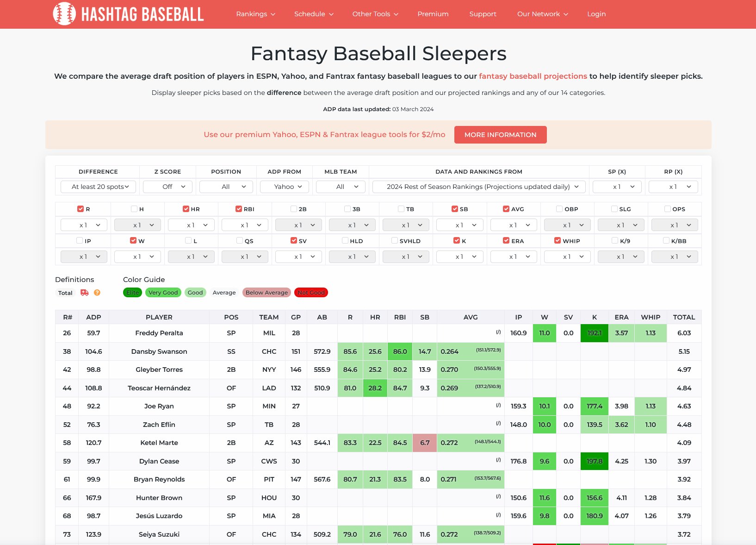
Task: Open the Rankings menu
Action: (255, 14)
